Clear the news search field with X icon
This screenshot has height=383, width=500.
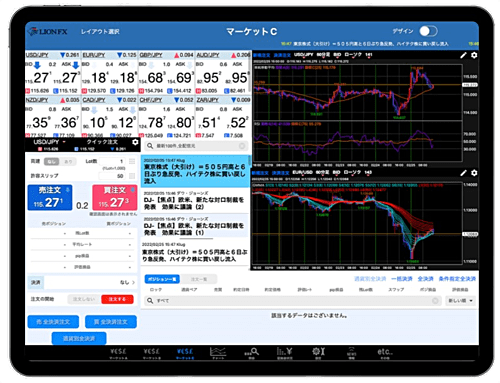[x=242, y=146]
